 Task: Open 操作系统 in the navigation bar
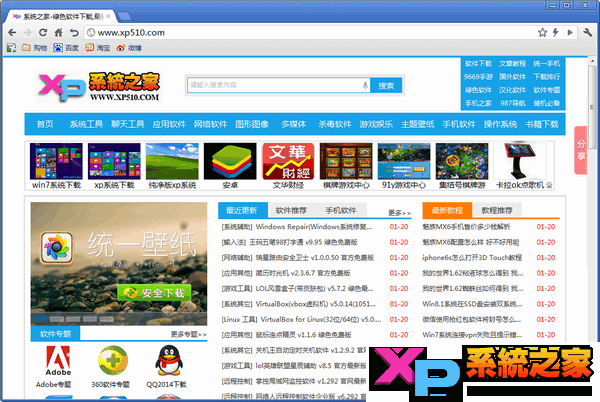[500, 124]
